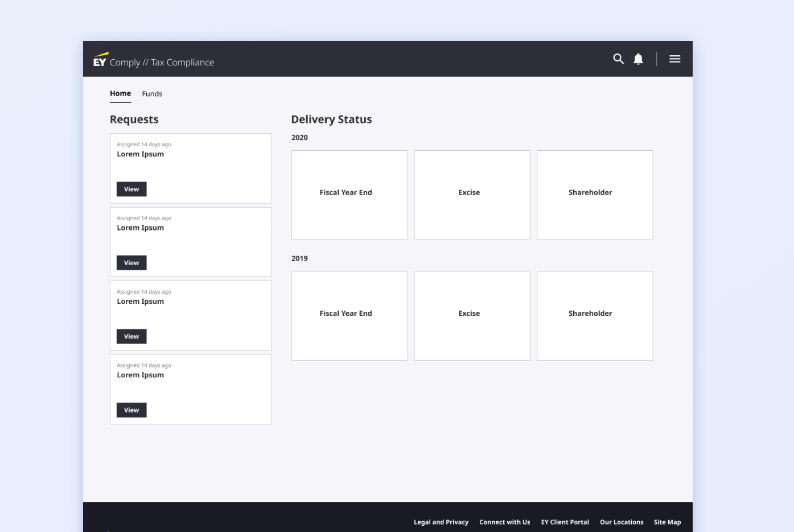Switch to the Home tab
This screenshot has width=794, height=532.
[x=120, y=93]
